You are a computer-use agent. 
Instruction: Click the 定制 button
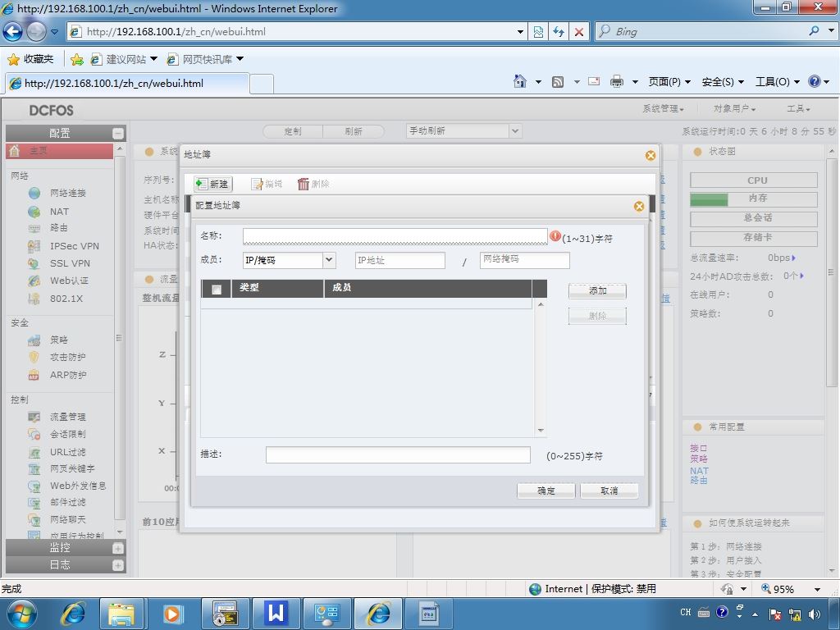pos(293,131)
